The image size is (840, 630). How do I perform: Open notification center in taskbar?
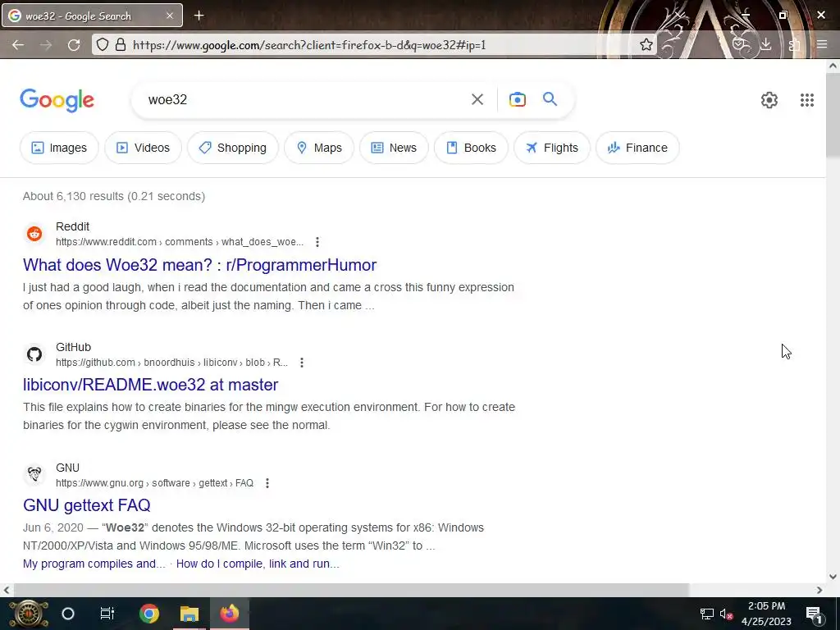coord(814,614)
